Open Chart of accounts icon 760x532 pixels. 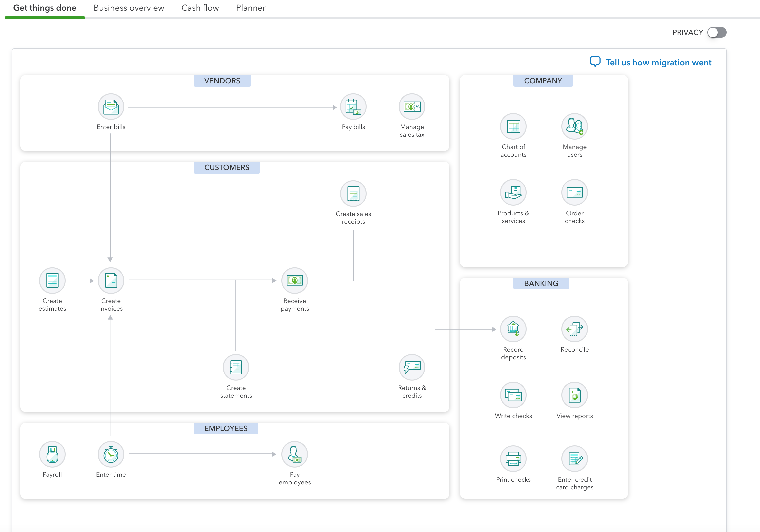(513, 126)
